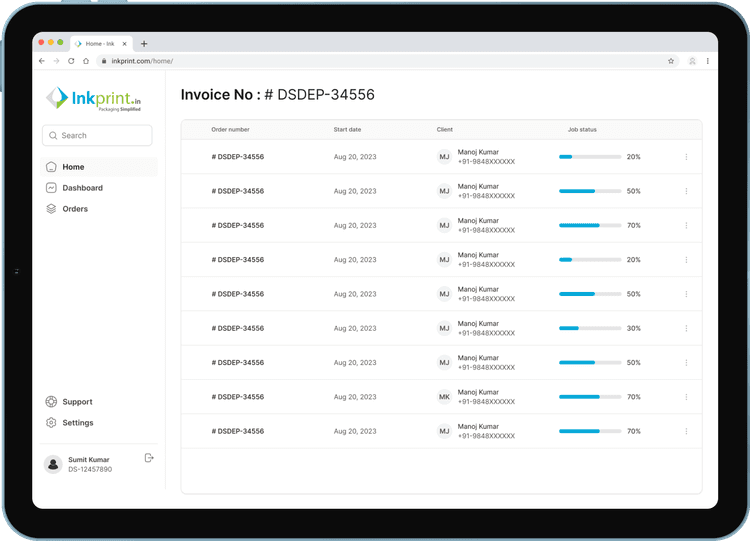Click the MK client avatar
This screenshot has width=750, height=541.
point(444,397)
